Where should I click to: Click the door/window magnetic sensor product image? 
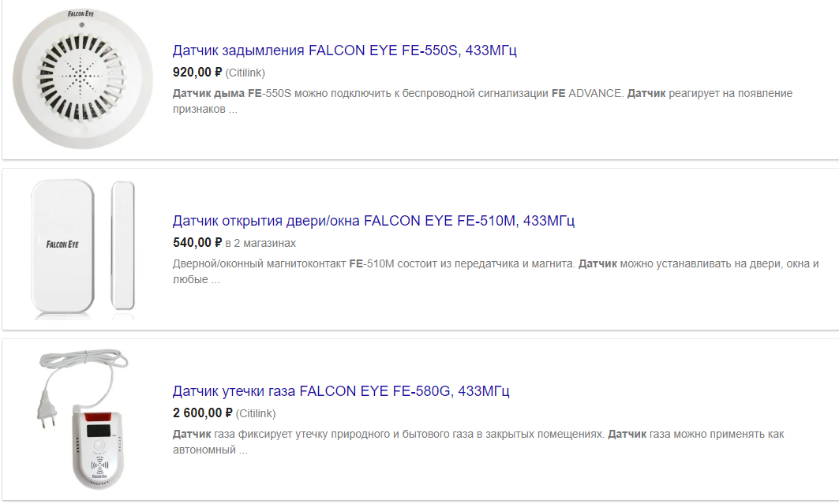[x=82, y=249]
